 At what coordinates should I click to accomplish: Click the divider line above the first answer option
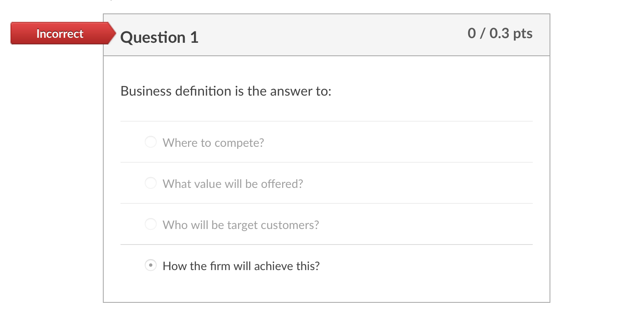pos(326,122)
